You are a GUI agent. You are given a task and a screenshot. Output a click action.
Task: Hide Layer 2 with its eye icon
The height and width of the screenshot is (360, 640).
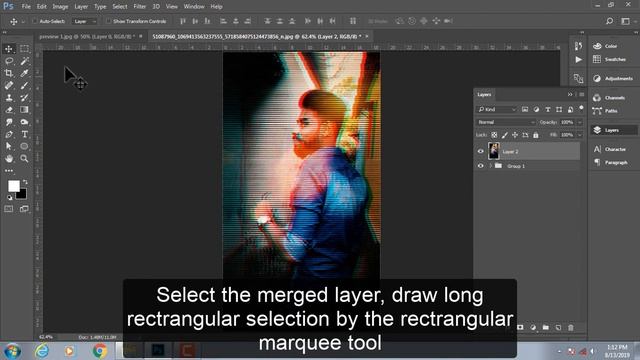coord(480,151)
